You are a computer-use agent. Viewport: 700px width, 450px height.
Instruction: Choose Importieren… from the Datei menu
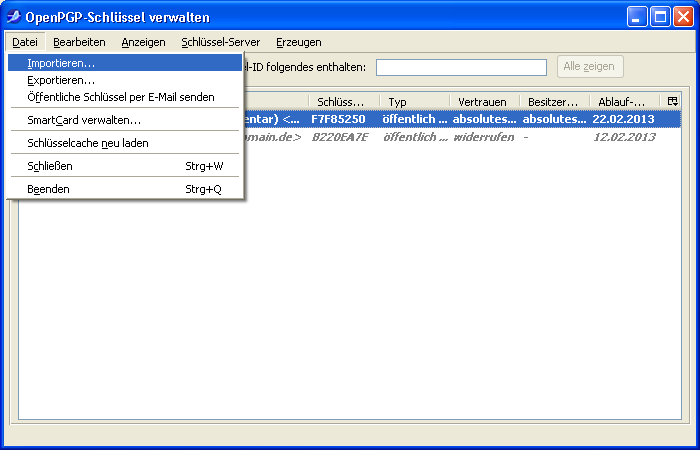[125, 63]
